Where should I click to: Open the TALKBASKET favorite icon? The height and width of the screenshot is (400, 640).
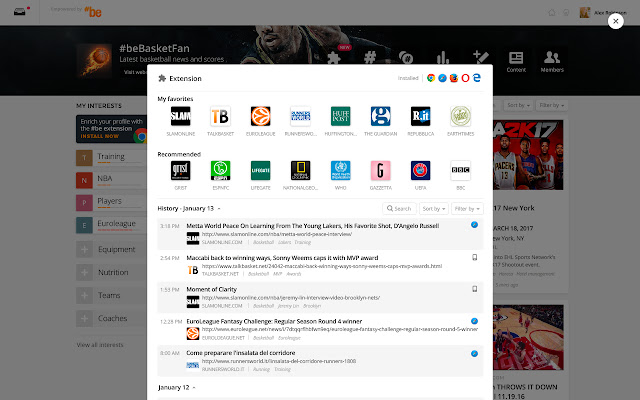[220, 116]
